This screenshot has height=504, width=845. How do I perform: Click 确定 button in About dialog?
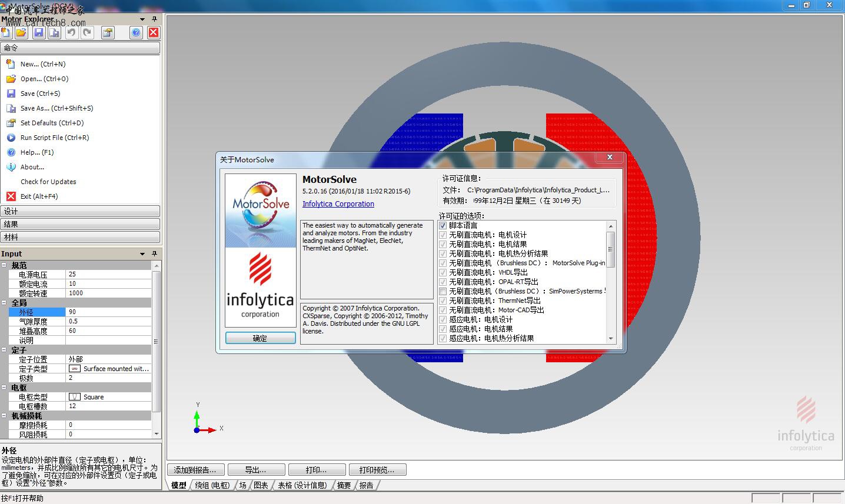[x=260, y=338]
